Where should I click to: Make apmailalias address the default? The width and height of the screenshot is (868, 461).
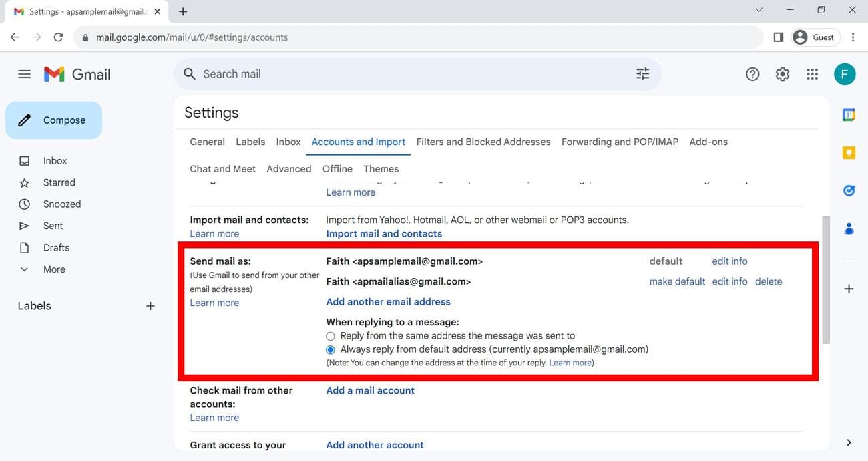677,281
